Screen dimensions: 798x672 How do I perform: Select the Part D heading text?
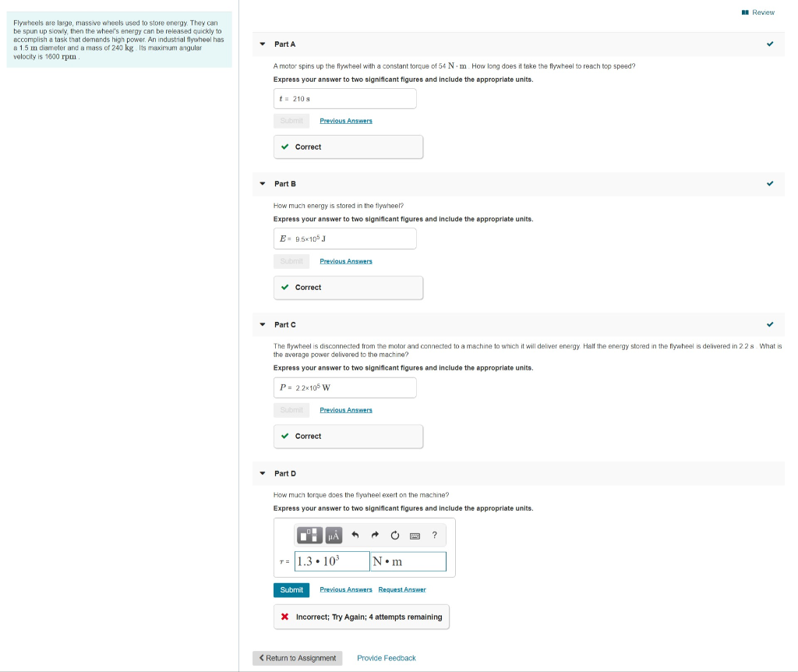(x=285, y=473)
